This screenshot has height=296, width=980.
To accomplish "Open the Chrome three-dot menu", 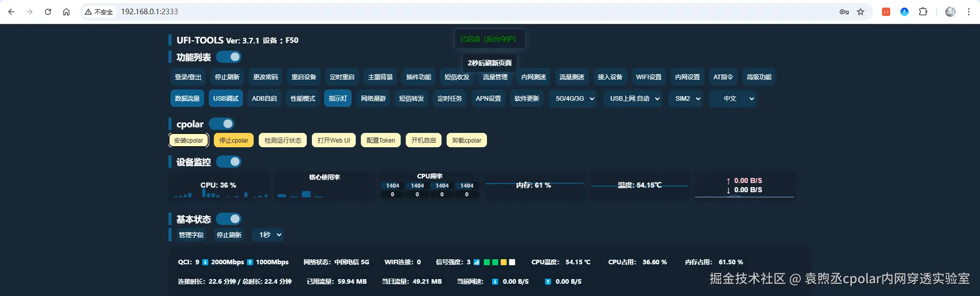I will (x=969, y=12).
